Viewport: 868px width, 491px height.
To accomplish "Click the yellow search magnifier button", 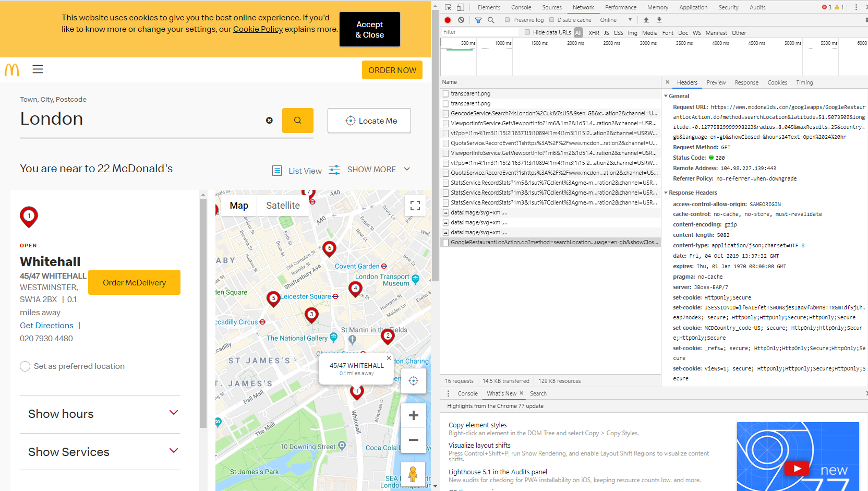I will coord(298,121).
